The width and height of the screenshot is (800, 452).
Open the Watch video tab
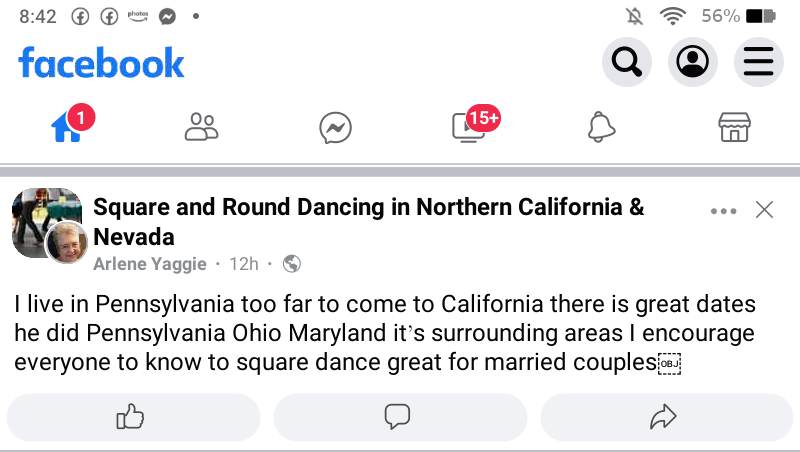pos(468,127)
